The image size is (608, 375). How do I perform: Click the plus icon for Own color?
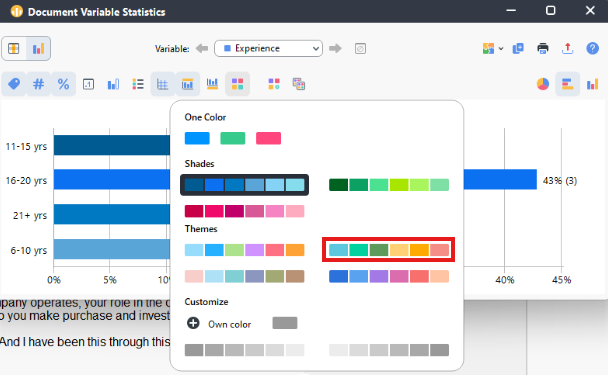[193, 323]
